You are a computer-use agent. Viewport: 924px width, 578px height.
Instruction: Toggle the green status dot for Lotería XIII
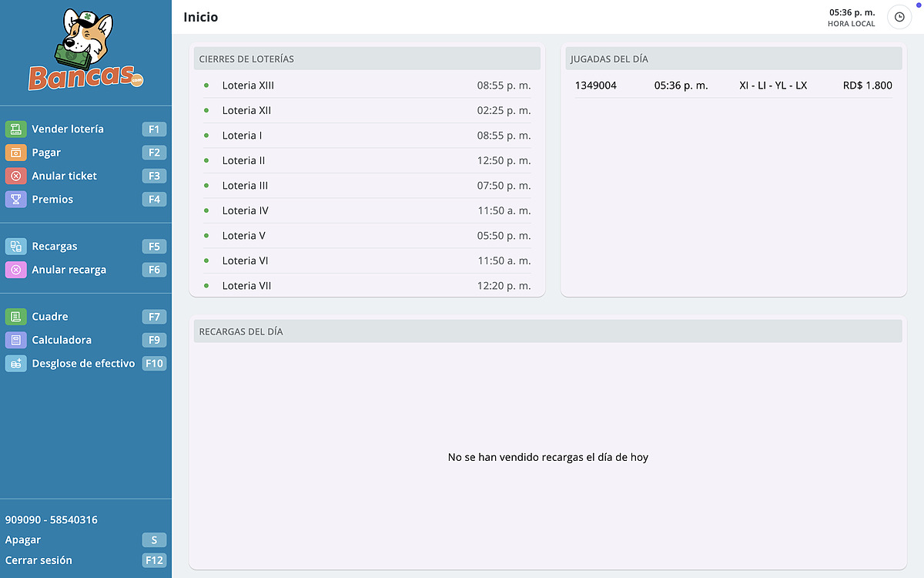[205, 85]
